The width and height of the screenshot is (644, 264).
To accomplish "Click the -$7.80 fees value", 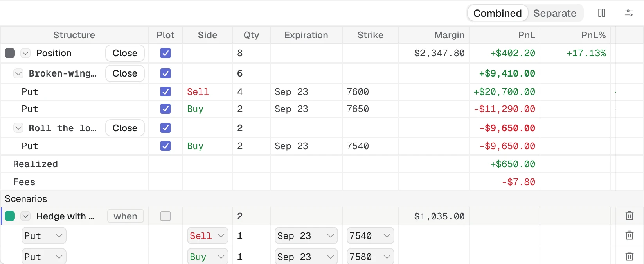I will click(518, 182).
